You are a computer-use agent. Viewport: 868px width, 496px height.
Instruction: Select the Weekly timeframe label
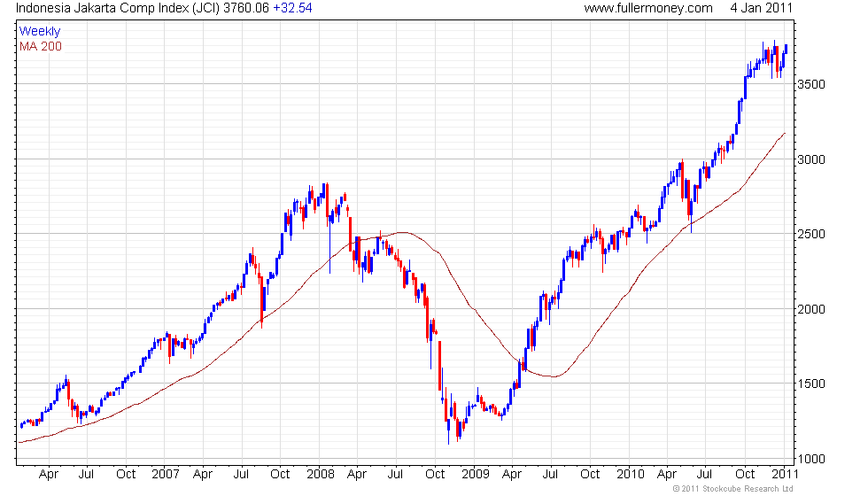click(40, 31)
